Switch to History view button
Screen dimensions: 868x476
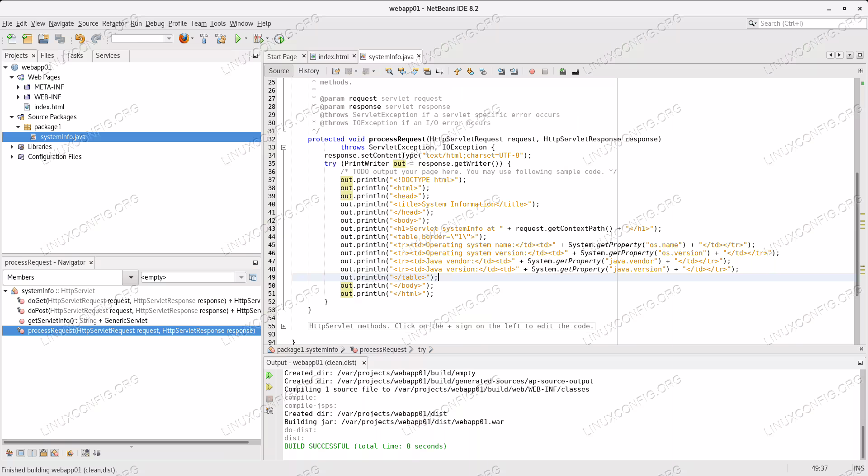click(x=308, y=71)
